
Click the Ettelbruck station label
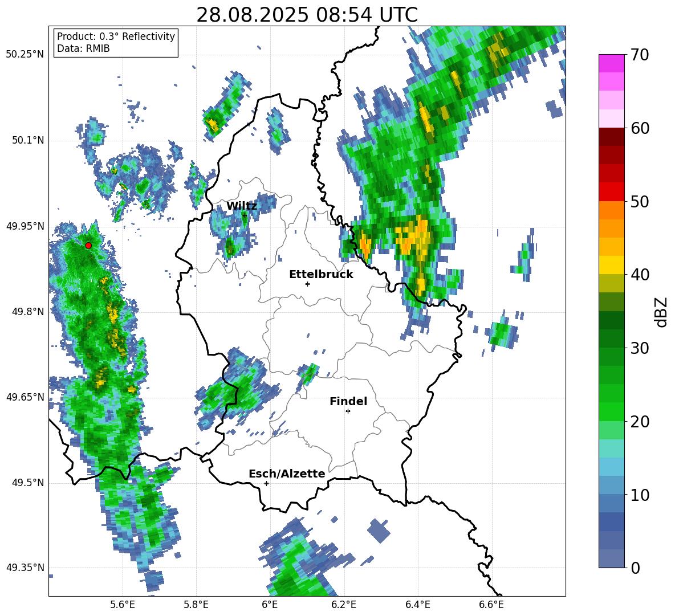321,275
